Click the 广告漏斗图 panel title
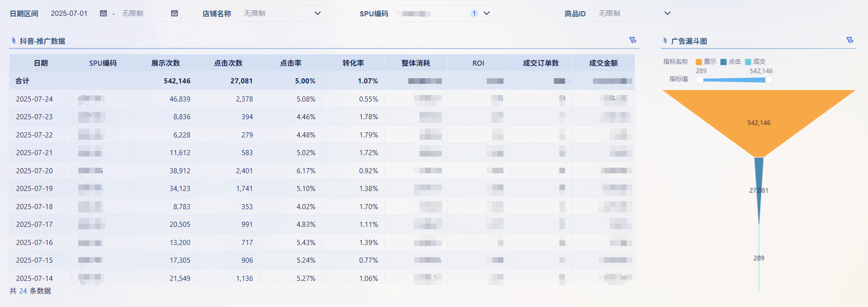The image size is (868, 307). point(689,41)
